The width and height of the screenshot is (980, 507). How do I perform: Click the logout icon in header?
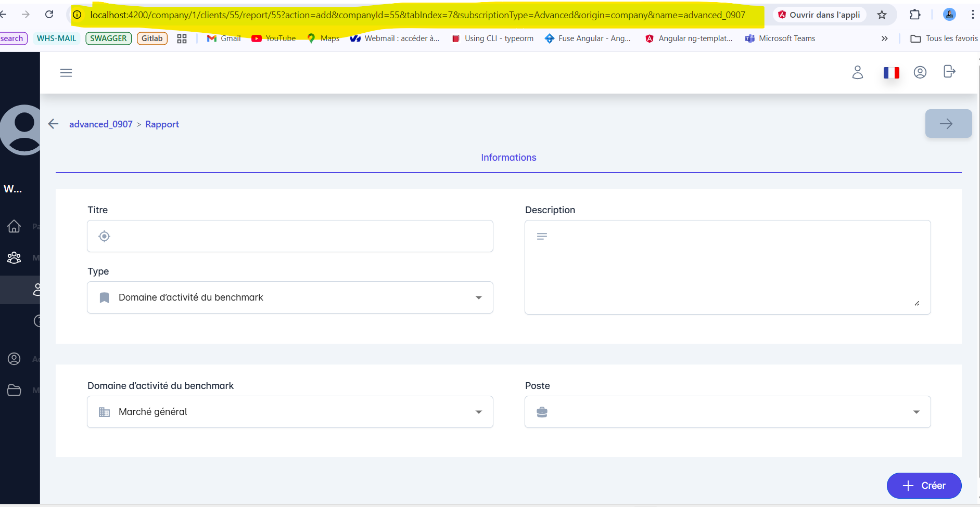point(949,72)
